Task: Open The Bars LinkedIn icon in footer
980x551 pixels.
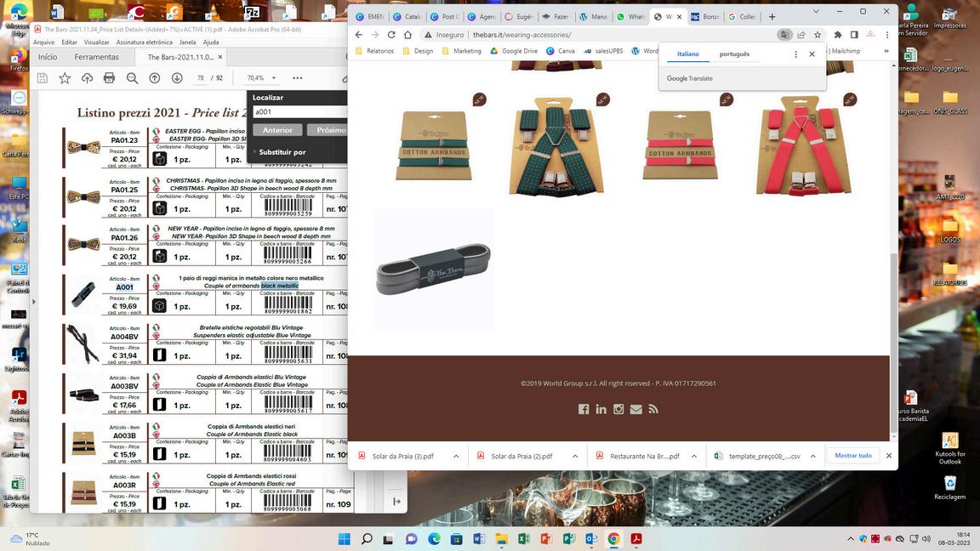Action: [601, 409]
